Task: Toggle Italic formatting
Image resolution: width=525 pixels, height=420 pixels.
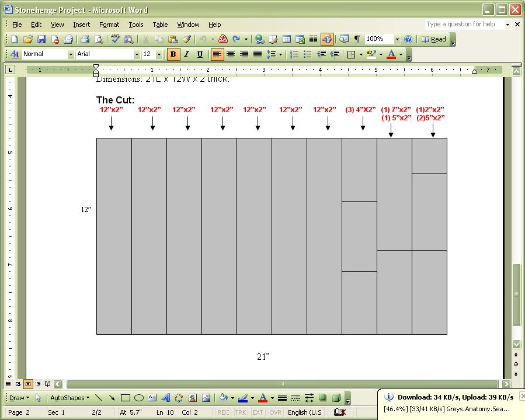Action: point(186,54)
